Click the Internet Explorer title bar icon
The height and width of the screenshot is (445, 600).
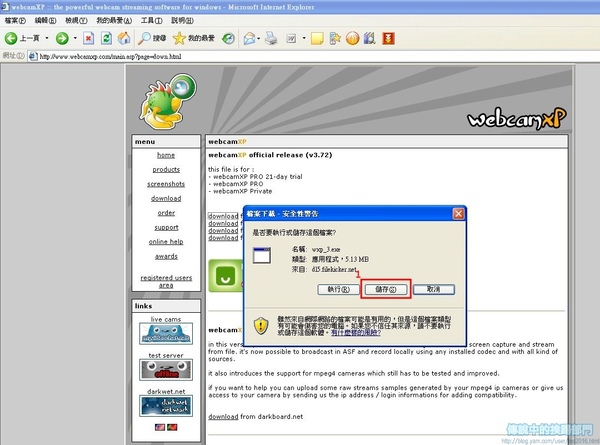5,7
